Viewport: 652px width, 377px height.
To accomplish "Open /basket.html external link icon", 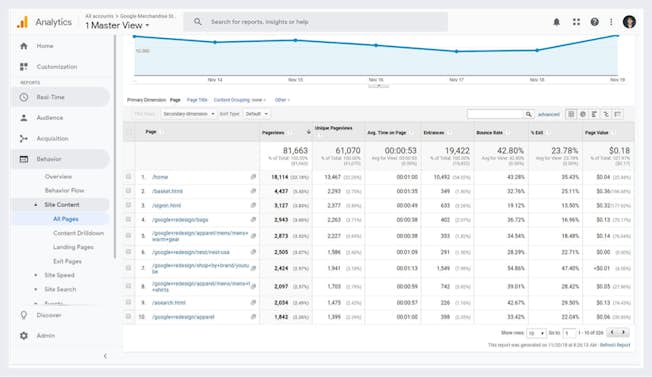I will pos(253,191).
